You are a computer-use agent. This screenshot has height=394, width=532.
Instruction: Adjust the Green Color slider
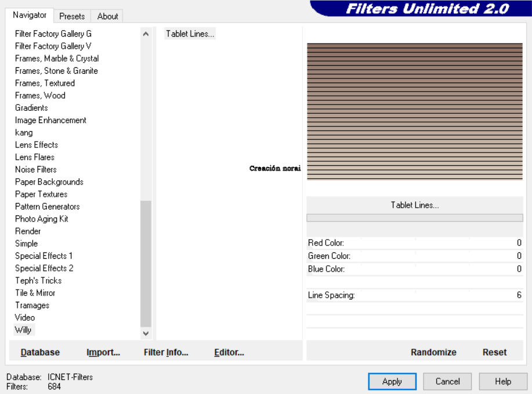(415, 256)
